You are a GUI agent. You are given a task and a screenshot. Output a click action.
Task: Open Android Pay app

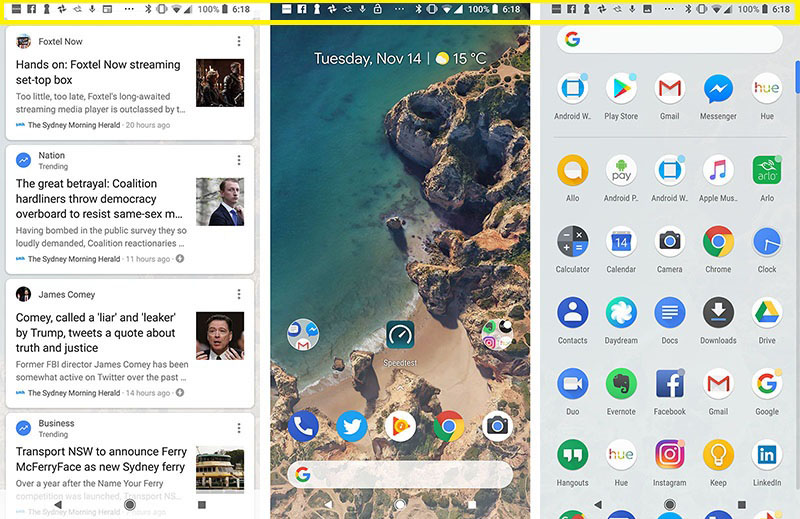[x=621, y=170]
